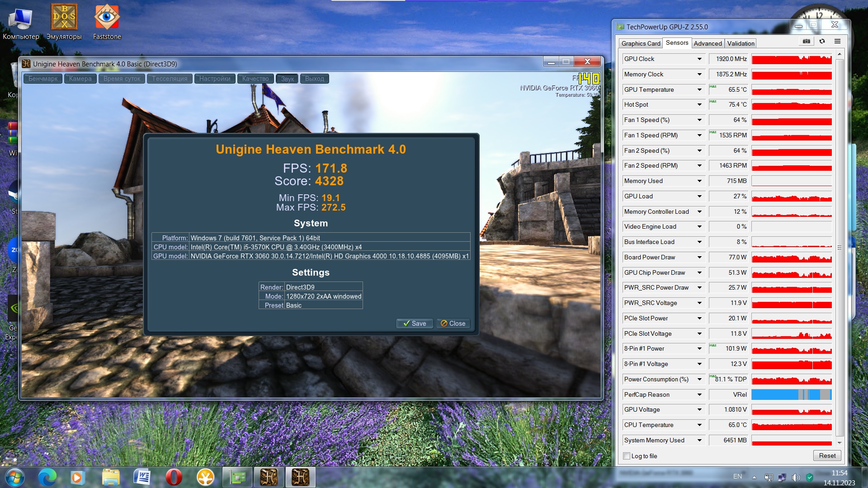Open Microsoft Edge from taskbar

(x=47, y=477)
